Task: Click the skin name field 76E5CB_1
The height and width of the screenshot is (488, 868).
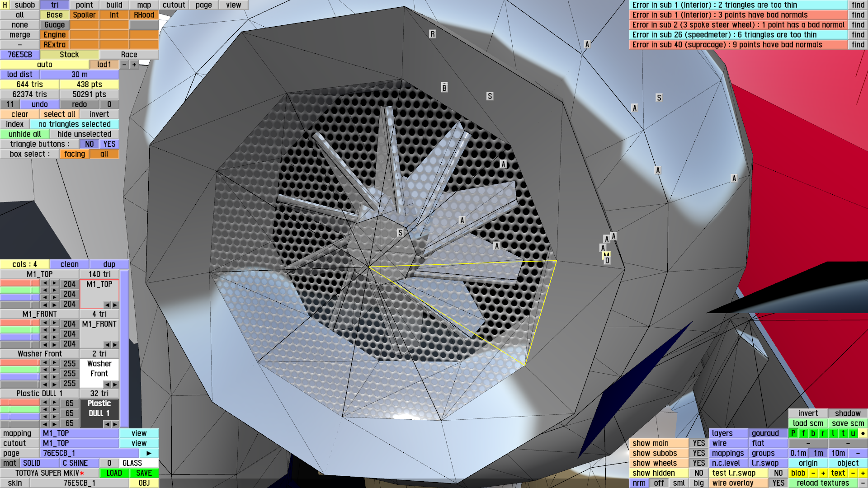Action: [x=79, y=483]
